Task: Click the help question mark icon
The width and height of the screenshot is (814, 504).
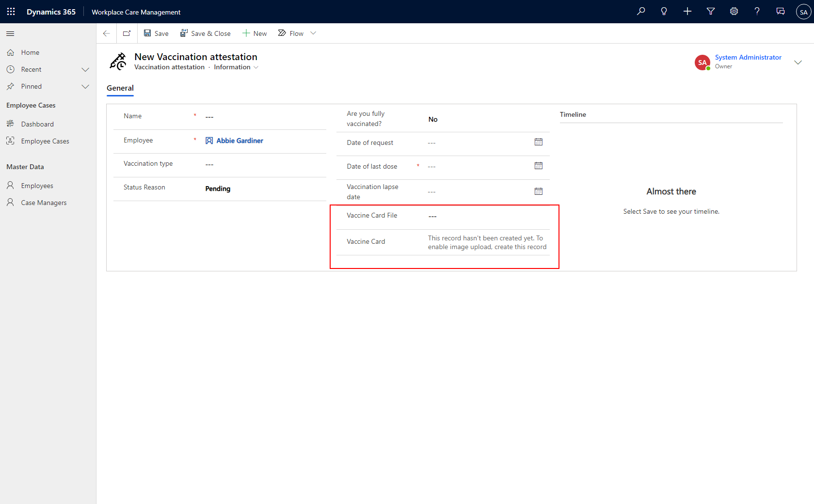Action: (x=757, y=12)
